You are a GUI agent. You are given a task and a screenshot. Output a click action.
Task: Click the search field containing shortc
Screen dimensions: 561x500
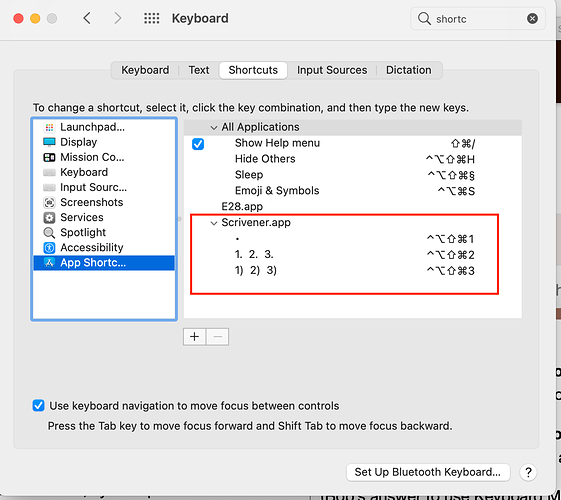pos(478,19)
